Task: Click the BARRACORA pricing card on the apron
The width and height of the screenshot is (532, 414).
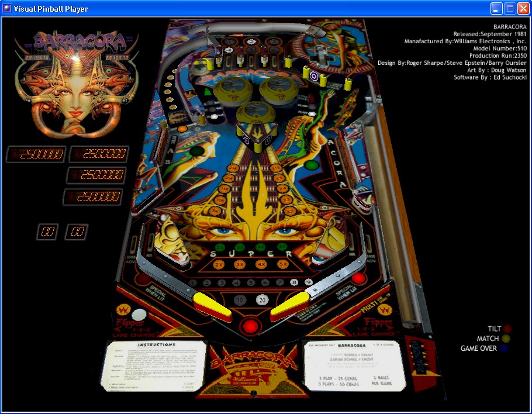Action: pos(354,365)
